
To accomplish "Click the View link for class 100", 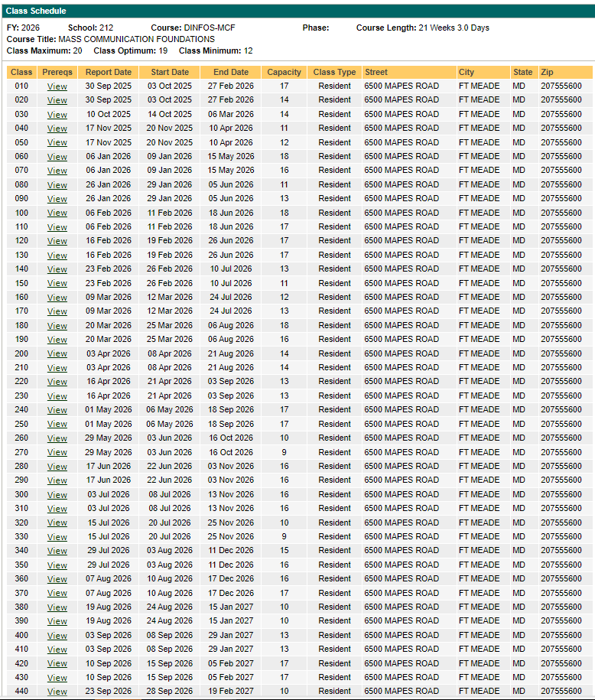I will tap(57, 213).
